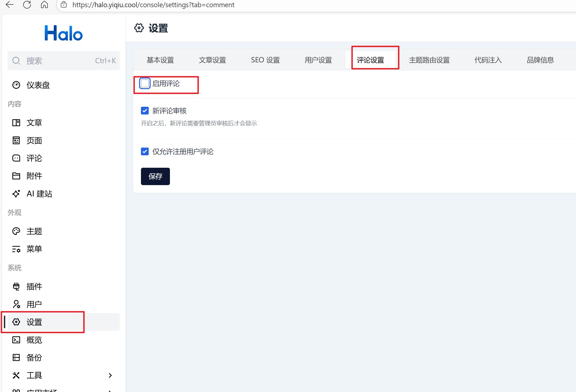Open the 用户 sidebar link
Image resolution: width=576 pixels, height=392 pixels.
(x=34, y=304)
